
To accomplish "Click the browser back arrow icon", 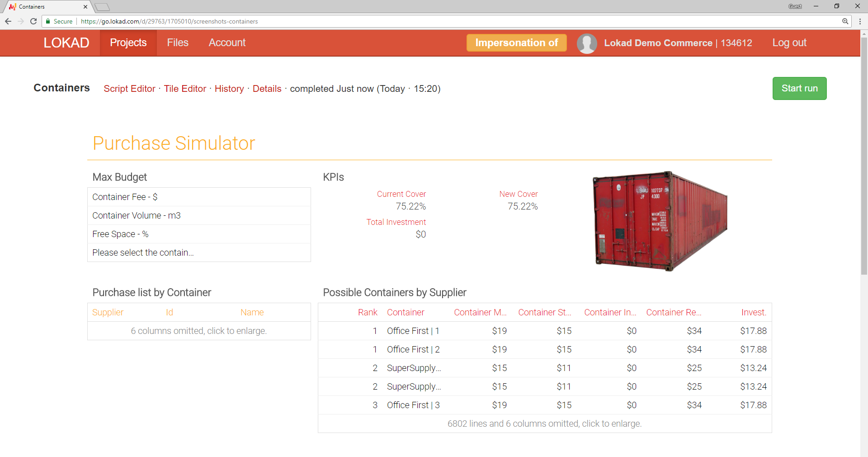I will click(8, 21).
